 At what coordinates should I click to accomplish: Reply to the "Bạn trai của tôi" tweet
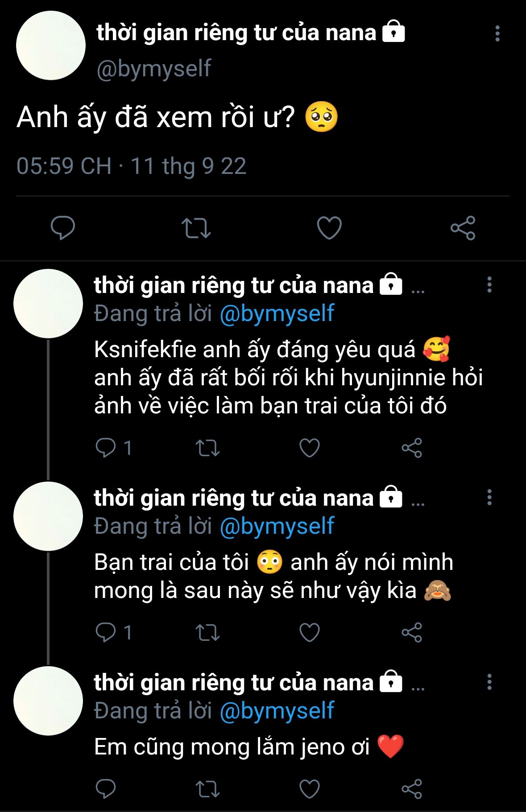coord(106,632)
